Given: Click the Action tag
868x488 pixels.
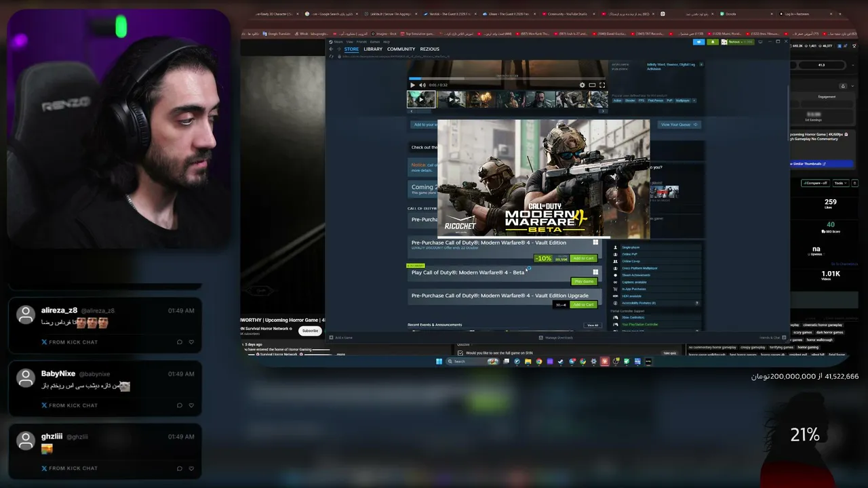Looking at the screenshot, I should (618, 100).
